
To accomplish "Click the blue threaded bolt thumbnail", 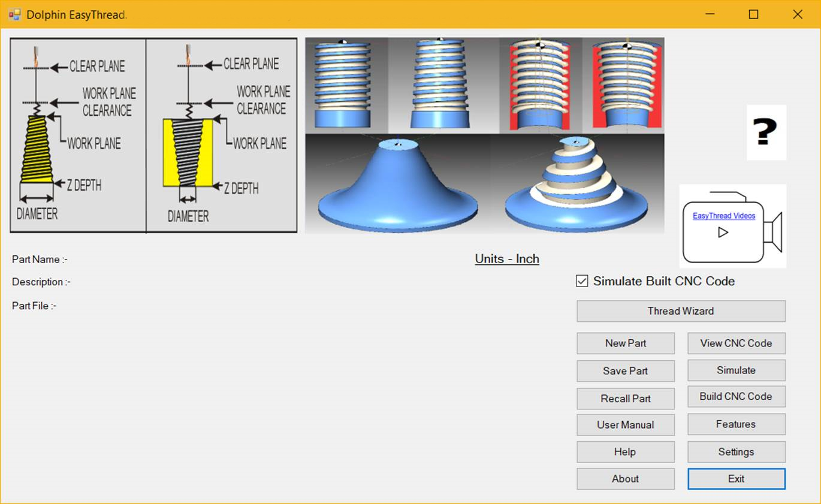I will click(x=345, y=84).
